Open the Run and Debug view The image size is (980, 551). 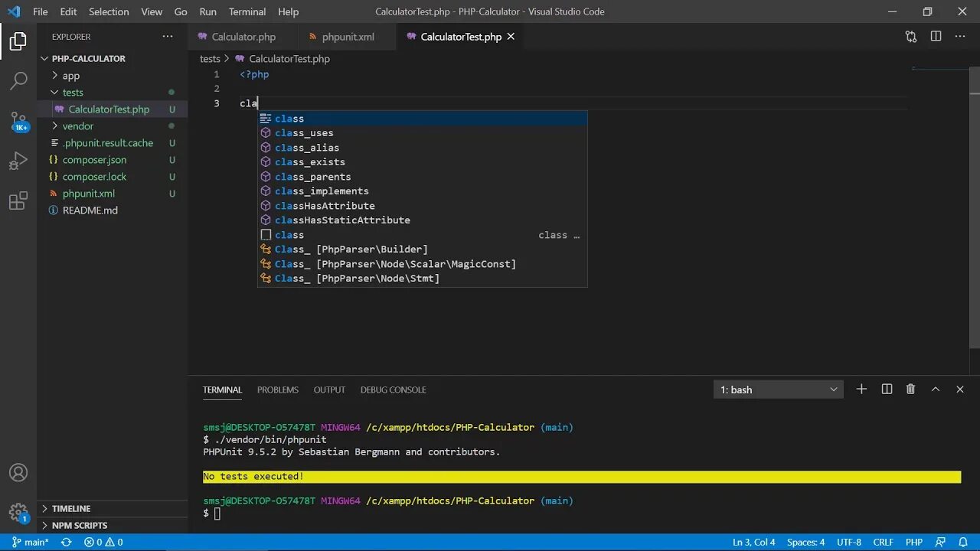click(x=18, y=161)
